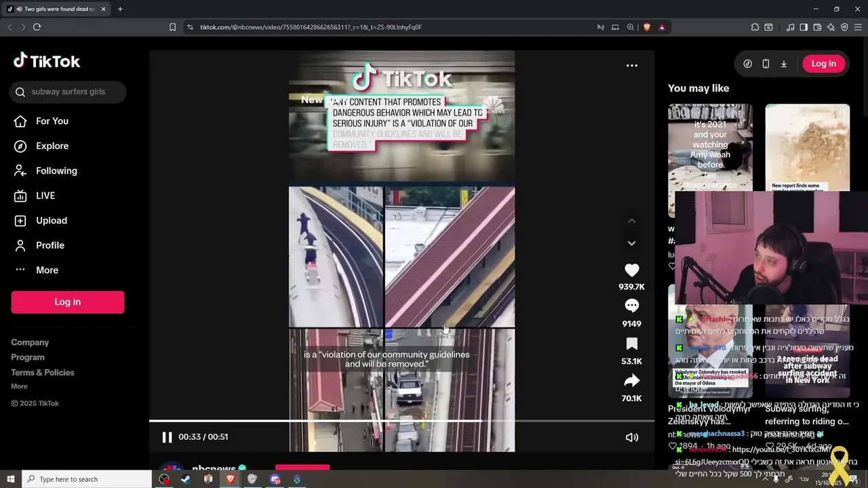
Task: Toggle the browser sidebar panel icon
Action: [804, 27]
